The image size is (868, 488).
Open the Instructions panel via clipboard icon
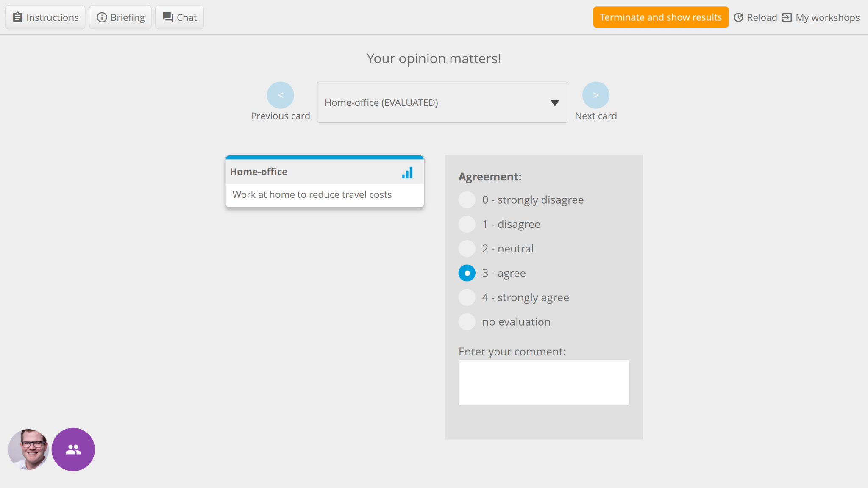pyautogui.click(x=17, y=17)
